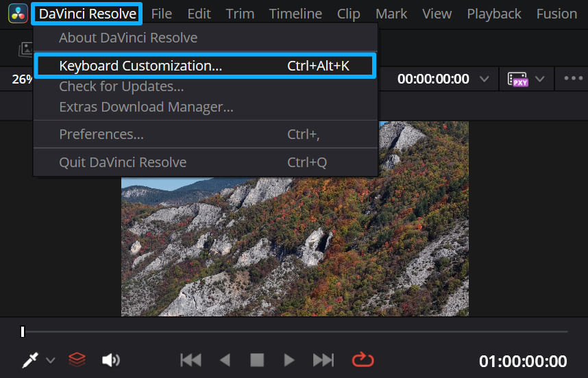The height and width of the screenshot is (378, 588).
Task: Expand the eyedropper tool options chevron
Action: pos(50,361)
